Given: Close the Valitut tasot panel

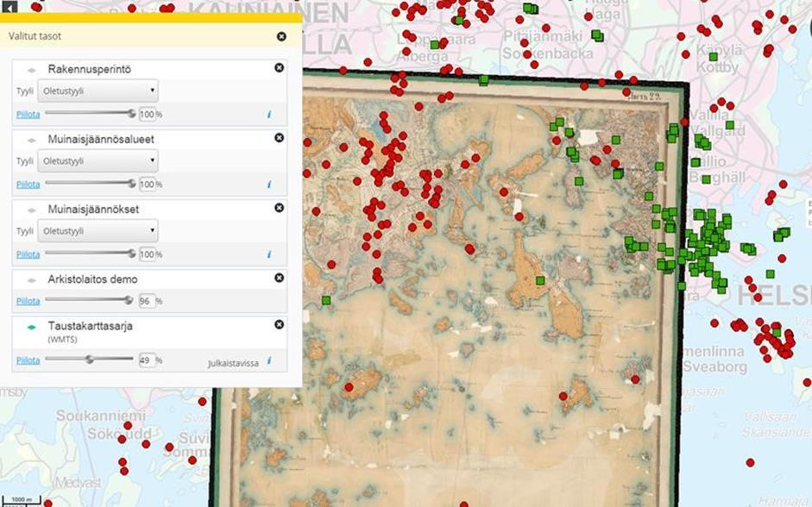Looking at the screenshot, I should (x=281, y=36).
